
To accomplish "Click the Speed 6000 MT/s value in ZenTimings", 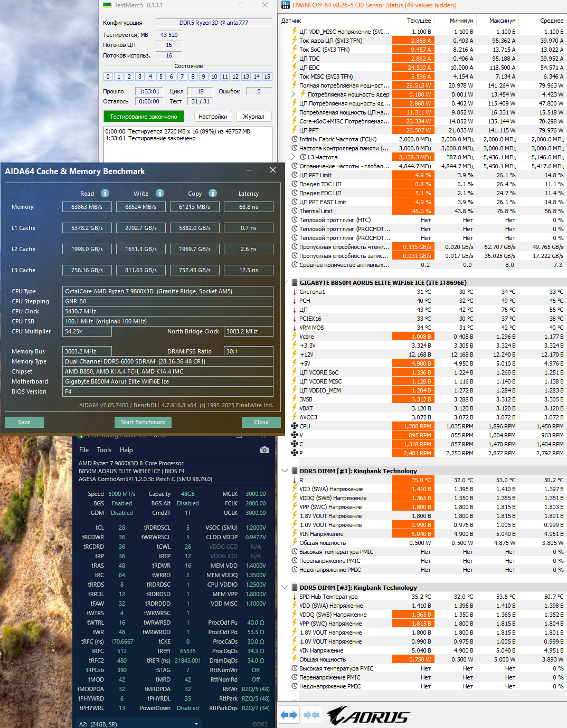I will coord(122,494).
